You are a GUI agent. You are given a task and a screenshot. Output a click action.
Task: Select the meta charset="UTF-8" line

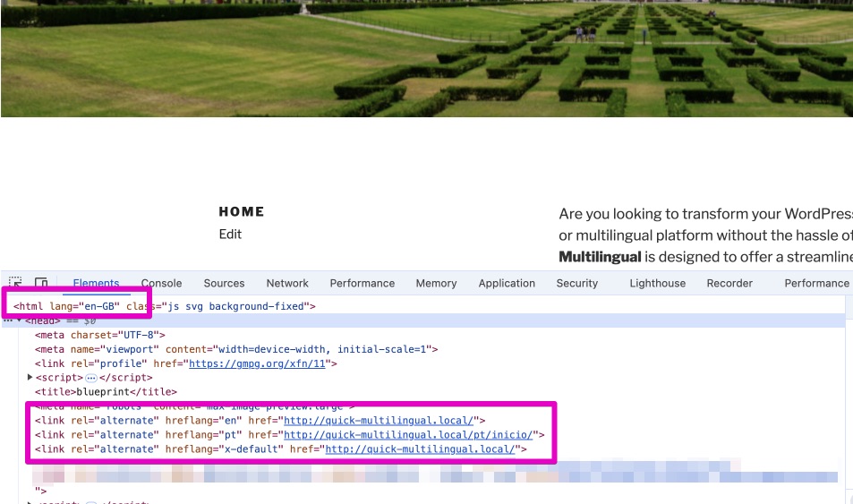pyautogui.click(x=100, y=335)
